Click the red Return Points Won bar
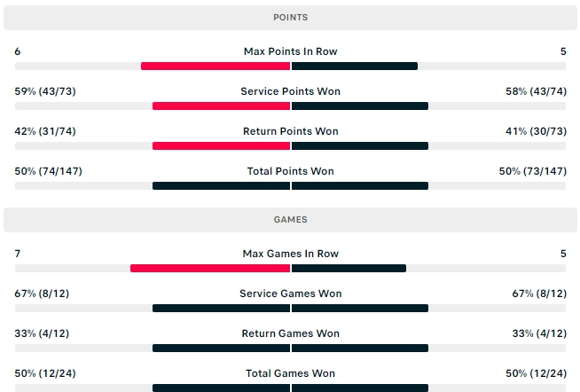Screen dimensions: 580x392 pyautogui.click(x=221, y=146)
